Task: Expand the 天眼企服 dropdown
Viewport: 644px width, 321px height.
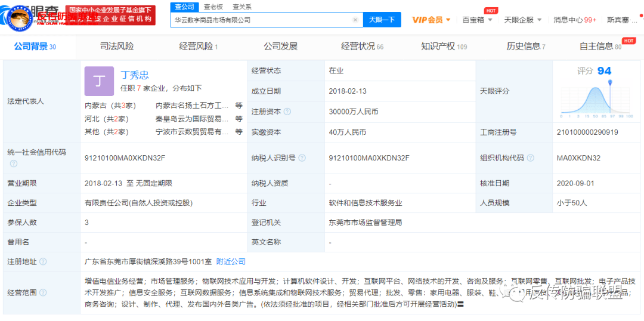Action: pyautogui.click(x=522, y=20)
